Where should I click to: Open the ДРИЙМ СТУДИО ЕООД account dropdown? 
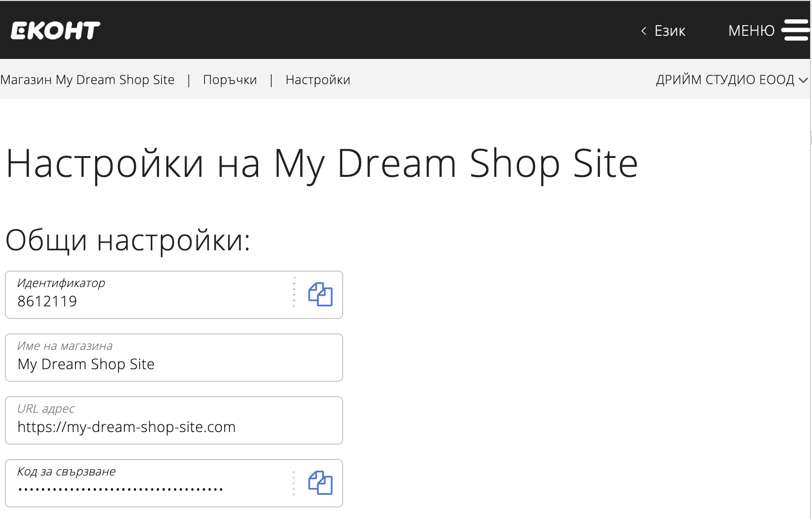(725, 80)
